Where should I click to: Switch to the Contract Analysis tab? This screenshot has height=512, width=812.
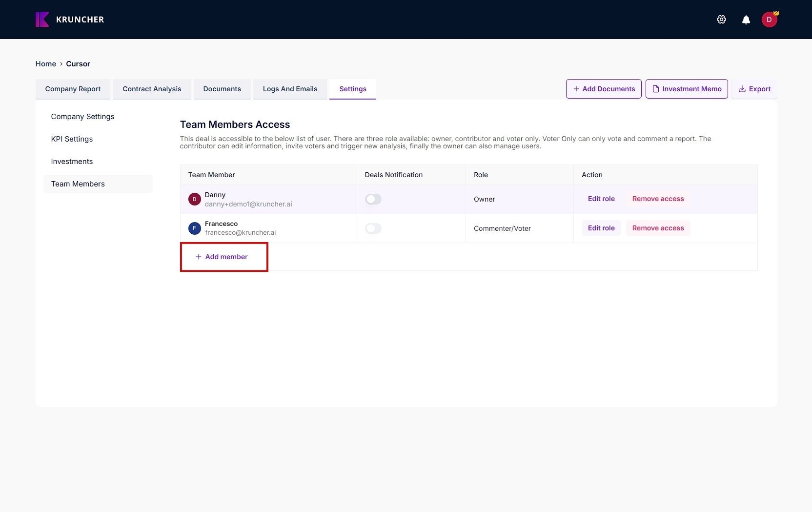point(152,89)
